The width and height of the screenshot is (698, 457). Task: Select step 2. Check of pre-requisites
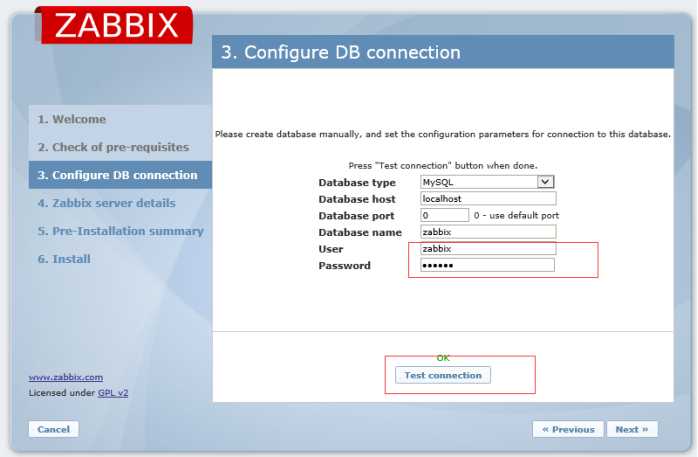click(114, 147)
